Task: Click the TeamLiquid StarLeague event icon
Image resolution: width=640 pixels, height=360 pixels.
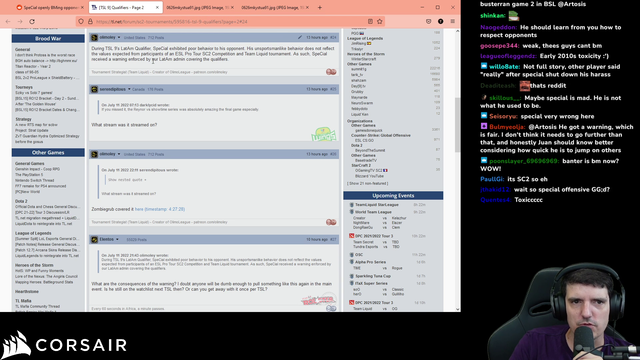Action: coord(351,204)
